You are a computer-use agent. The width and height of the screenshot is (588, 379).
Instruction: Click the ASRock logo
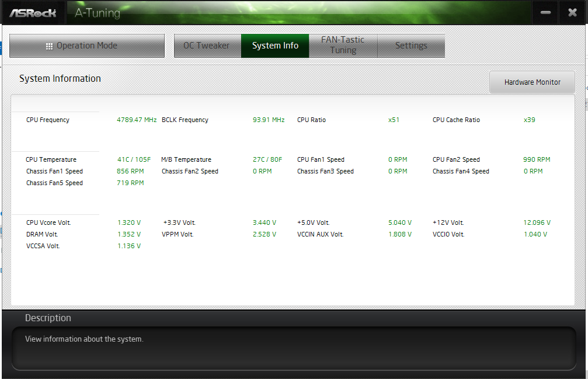[x=33, y=13]
